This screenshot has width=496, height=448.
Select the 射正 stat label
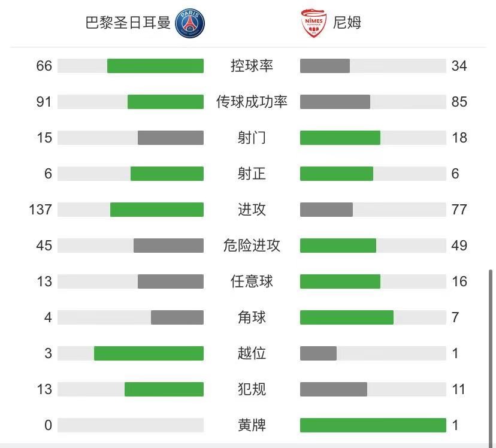(x=252, y=174)
